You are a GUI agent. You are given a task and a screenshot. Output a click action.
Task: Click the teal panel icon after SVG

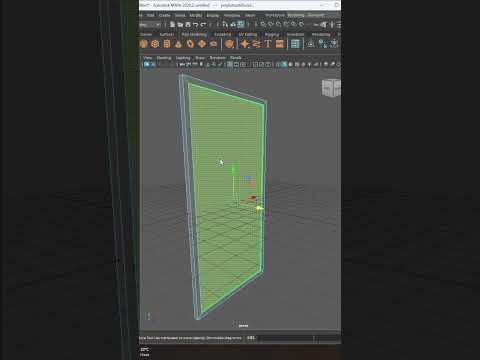click(295, 44)
